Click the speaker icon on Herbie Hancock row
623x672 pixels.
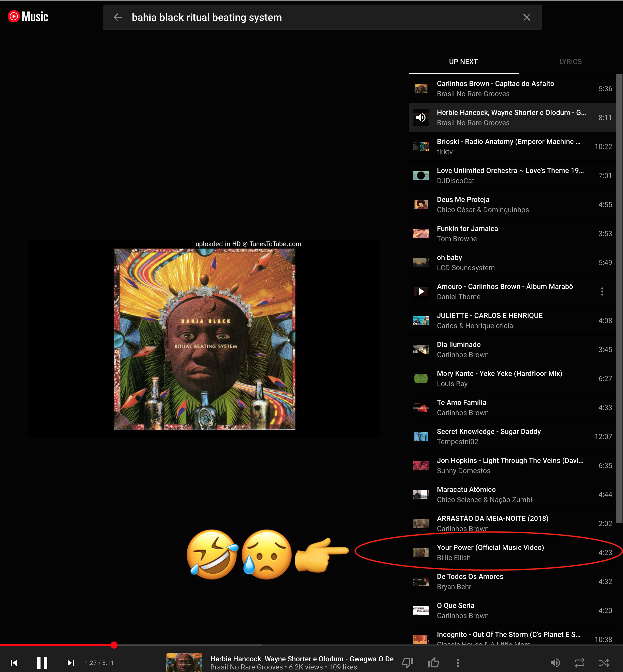click(421, 117)
